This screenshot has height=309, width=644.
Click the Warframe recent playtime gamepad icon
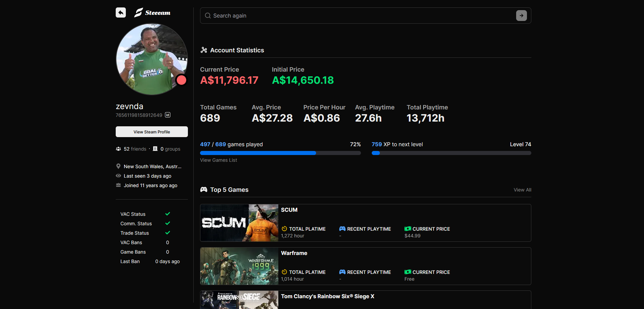click(x=342, y=272)
